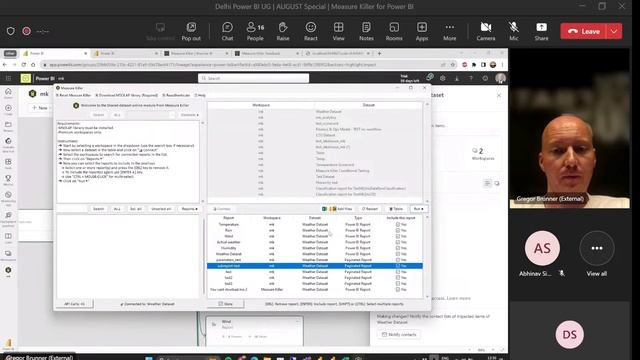Select the DS participant avatar
The width and height of the screenshot is (640, 360).
tap(569, 334)
